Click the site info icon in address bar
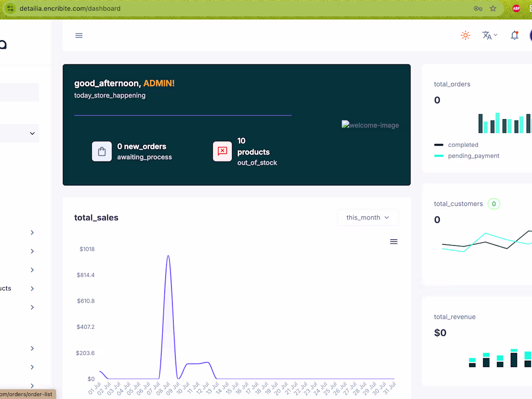Screen dimensions: 532x399 (x=10, y=9)
